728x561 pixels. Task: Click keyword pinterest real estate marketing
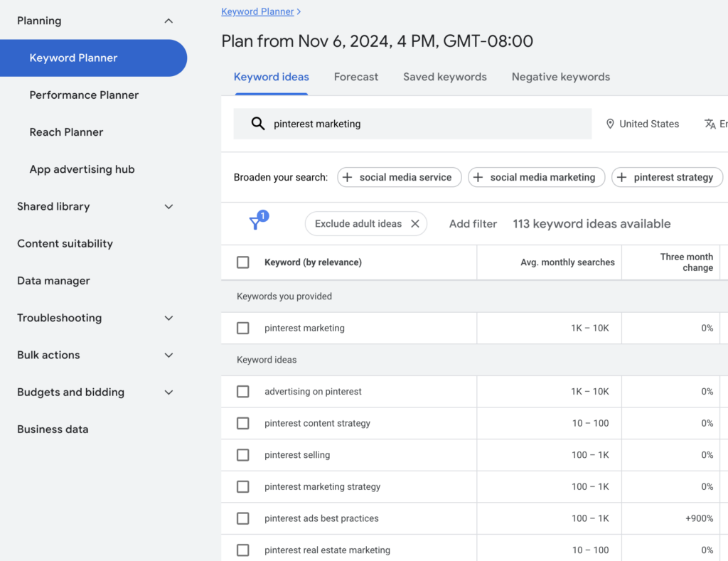(x=327, y=550)
